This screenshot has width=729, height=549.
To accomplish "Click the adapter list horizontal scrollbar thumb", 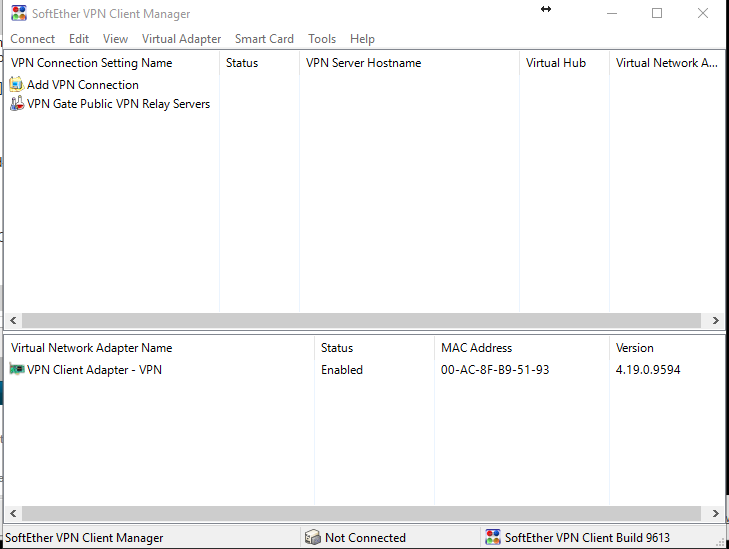I will click(x=361, y=513).
